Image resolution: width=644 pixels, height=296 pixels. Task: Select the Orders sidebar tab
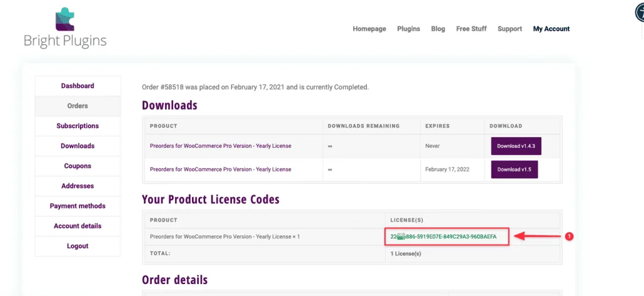coord(78,106)
